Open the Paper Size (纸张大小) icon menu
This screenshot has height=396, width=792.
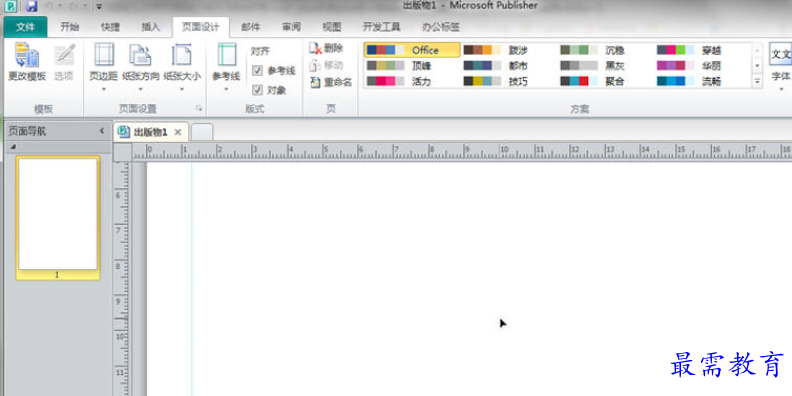click(x=182, y=55)
